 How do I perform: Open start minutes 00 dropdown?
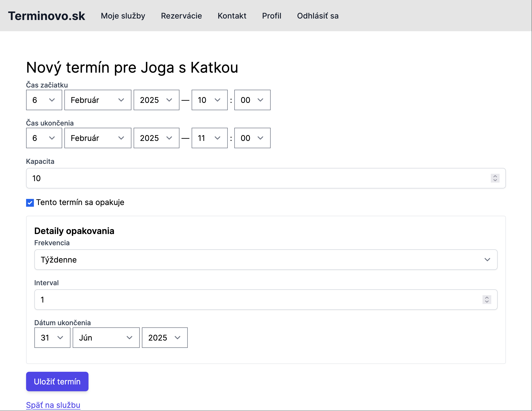pyautogui.click(x=252, y=100)
